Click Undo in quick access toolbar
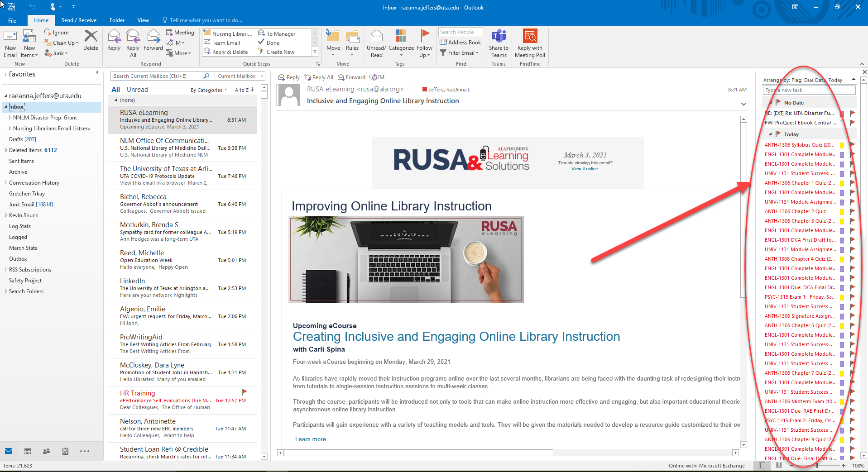The image size is (868, 472). [x=32, y=7]
